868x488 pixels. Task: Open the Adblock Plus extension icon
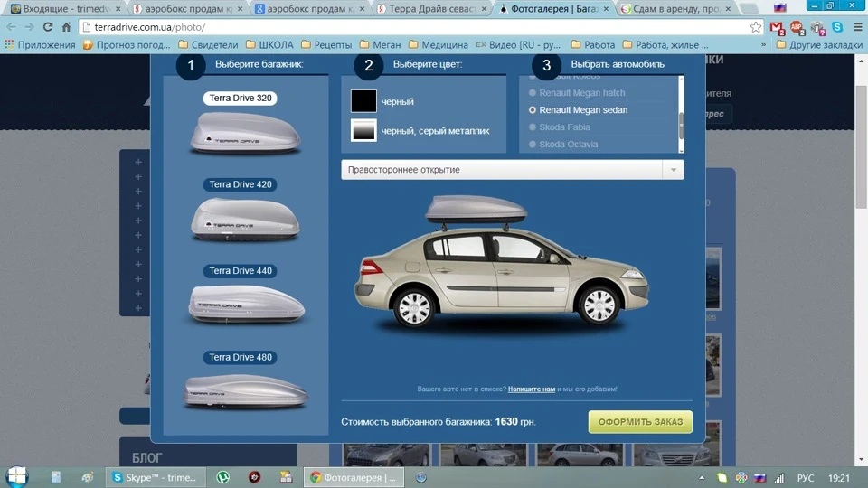[797, 27]
